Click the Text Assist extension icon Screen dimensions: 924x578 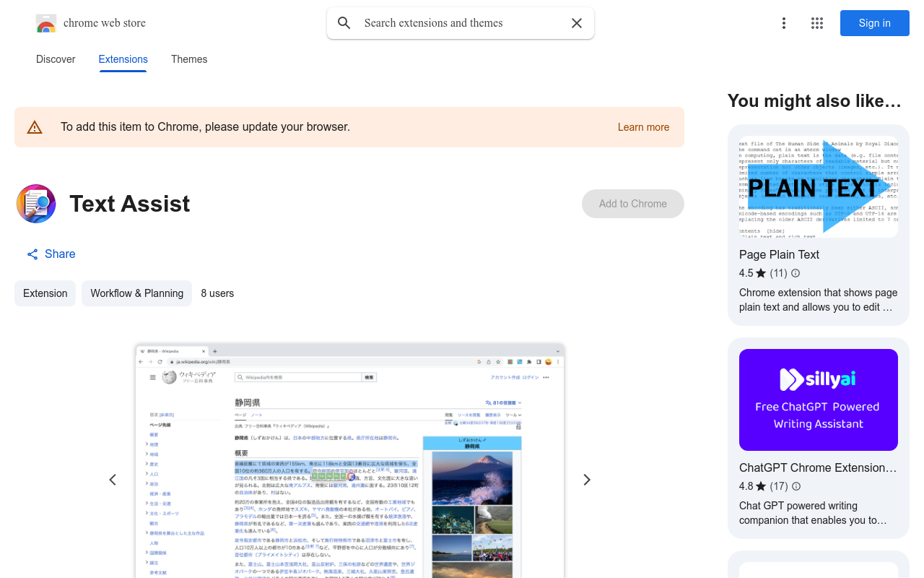(36, 204)
